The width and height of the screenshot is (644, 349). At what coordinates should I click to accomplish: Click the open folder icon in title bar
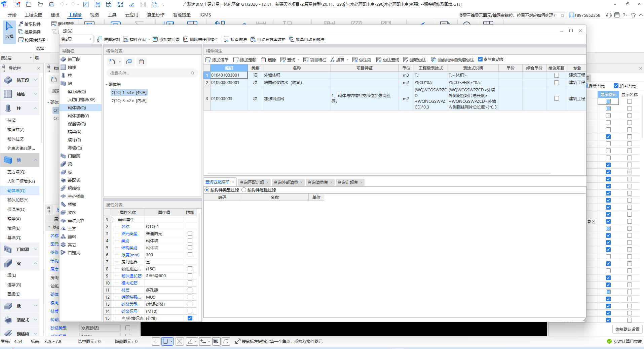[x=40, y=4]
